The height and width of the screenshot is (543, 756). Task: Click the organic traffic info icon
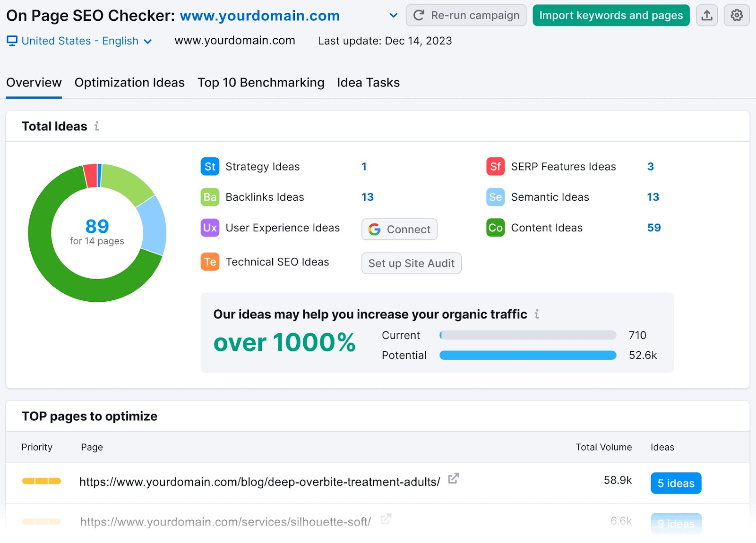click(x=536, y=314)
